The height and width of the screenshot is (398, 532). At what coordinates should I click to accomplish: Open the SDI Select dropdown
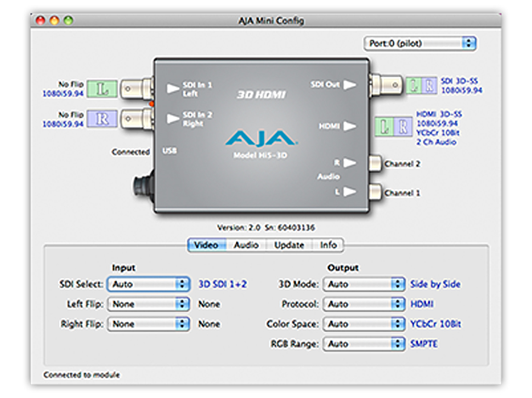[148, 284]
